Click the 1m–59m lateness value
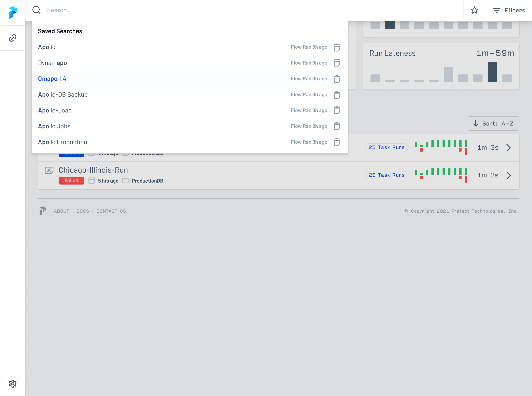This screenshot has height=396, width=532. tap(495, 53)
